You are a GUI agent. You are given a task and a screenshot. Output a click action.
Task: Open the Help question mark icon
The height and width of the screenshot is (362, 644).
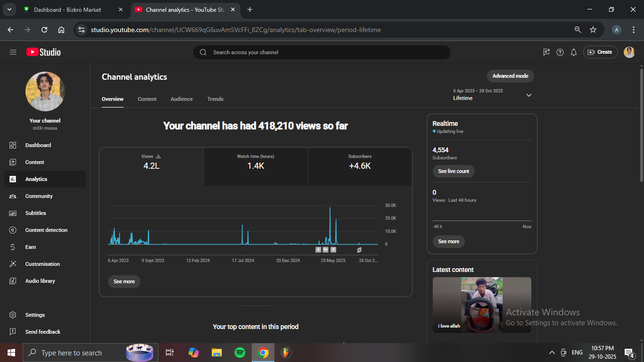pyautogui.click(x=560, y=52)
